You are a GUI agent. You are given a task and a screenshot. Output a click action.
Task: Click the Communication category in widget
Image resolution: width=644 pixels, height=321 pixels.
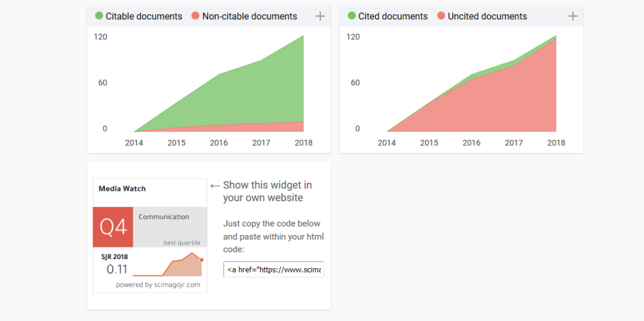click(x=164, y=217)
